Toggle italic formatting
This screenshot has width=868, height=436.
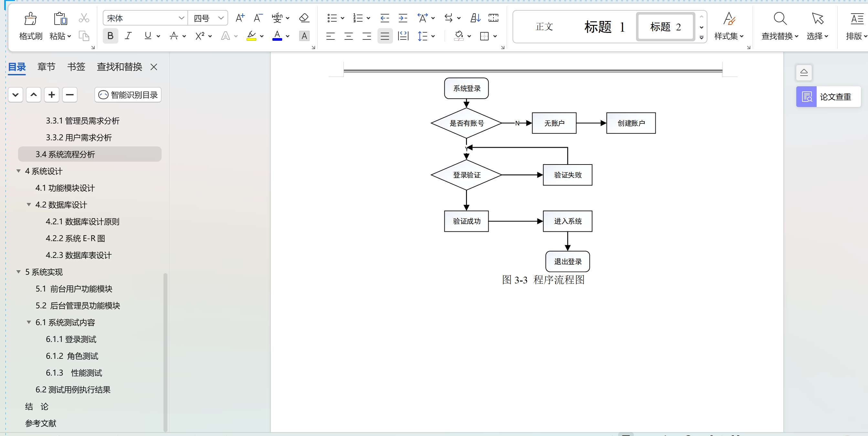point(128,36)
